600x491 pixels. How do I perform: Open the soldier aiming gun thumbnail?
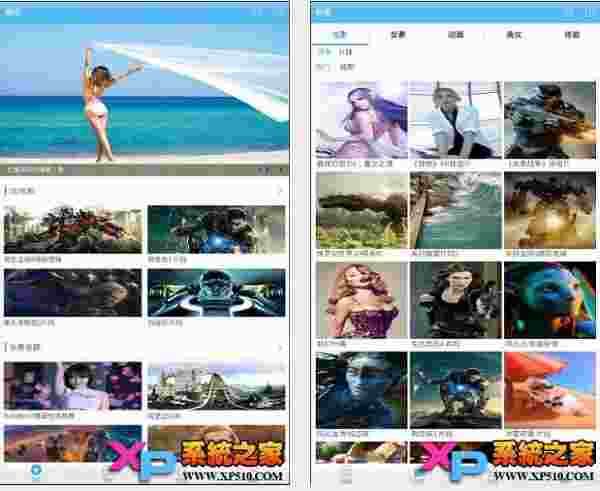(x=550, y=120)
